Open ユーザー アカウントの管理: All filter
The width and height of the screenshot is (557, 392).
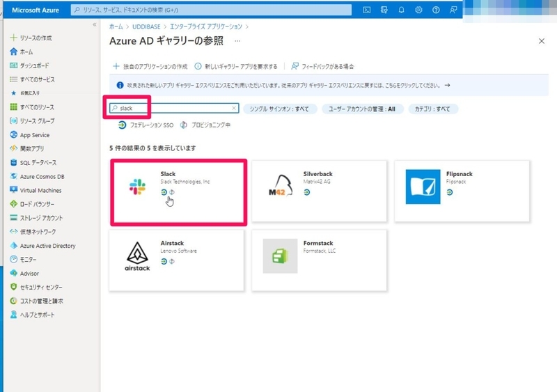coord(362,109)
